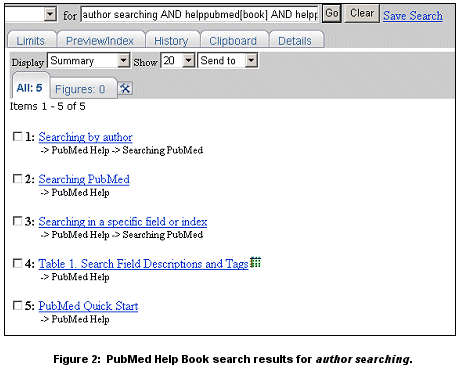Select checkbox for result 4 Table 1

[x=17, y=263]
